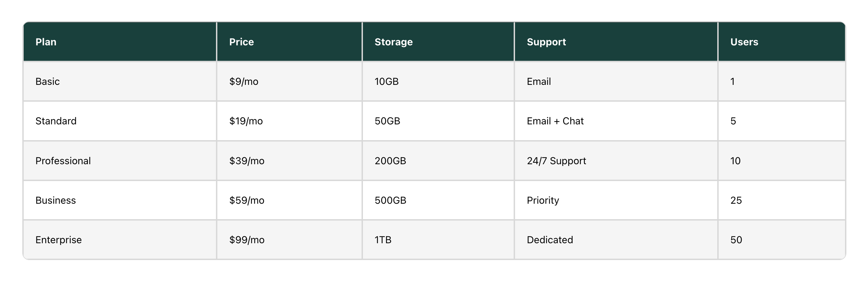Select the Professional plan row label
The width and height of the screenshot is (868, 281).
point(63,161)
